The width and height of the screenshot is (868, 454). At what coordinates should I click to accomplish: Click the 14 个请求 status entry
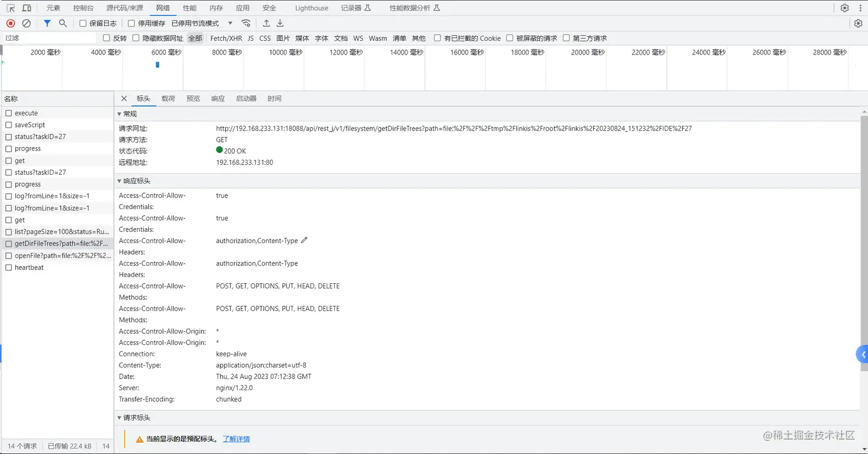coord(23,446)
